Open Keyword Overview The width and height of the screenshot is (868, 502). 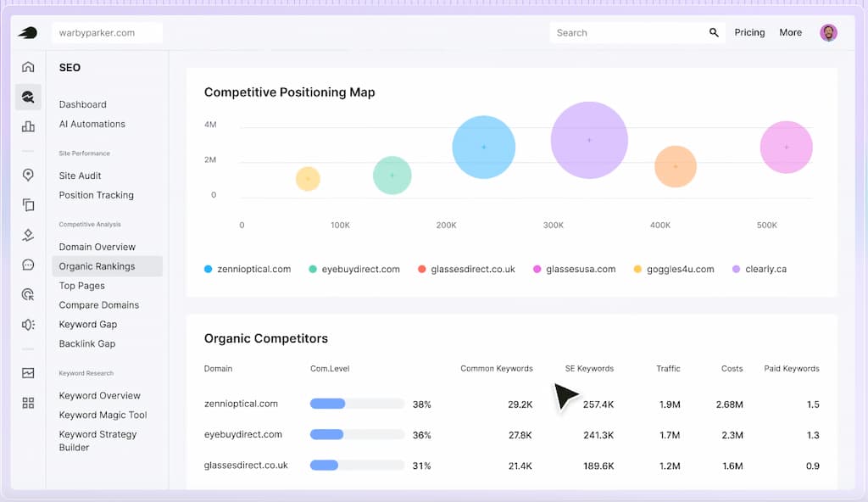pyautogui.click(x=100, y=396)
